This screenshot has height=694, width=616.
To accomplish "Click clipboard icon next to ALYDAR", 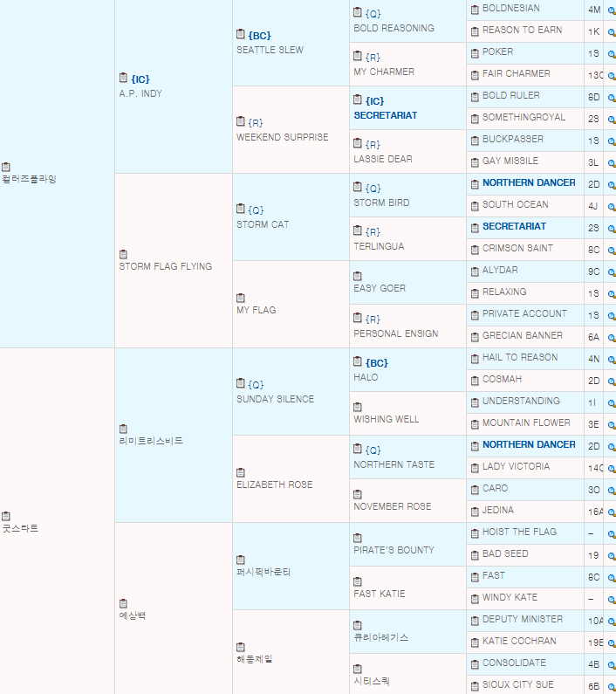I will click(x=475, y=271).
